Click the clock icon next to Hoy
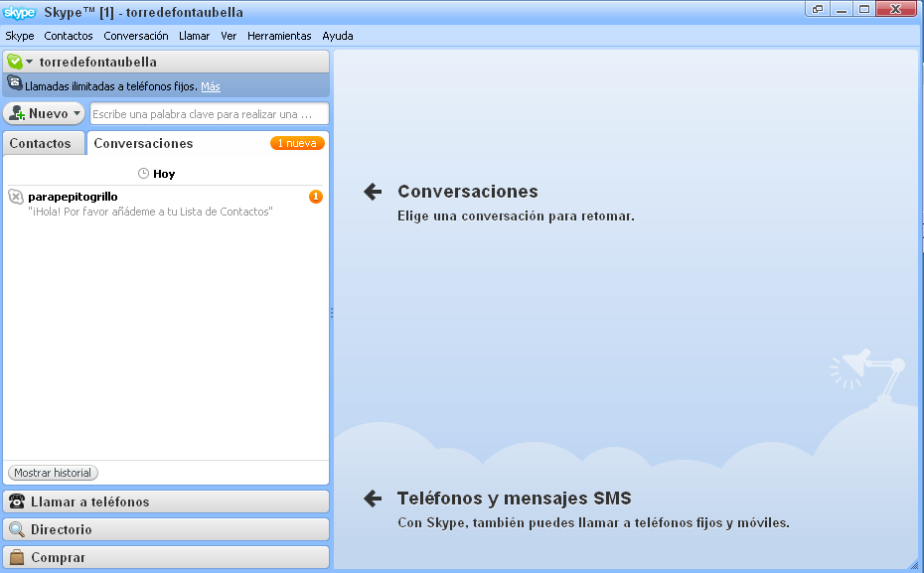Image resolution: width=924 pixels, height=573 pixels. point(143,174)
